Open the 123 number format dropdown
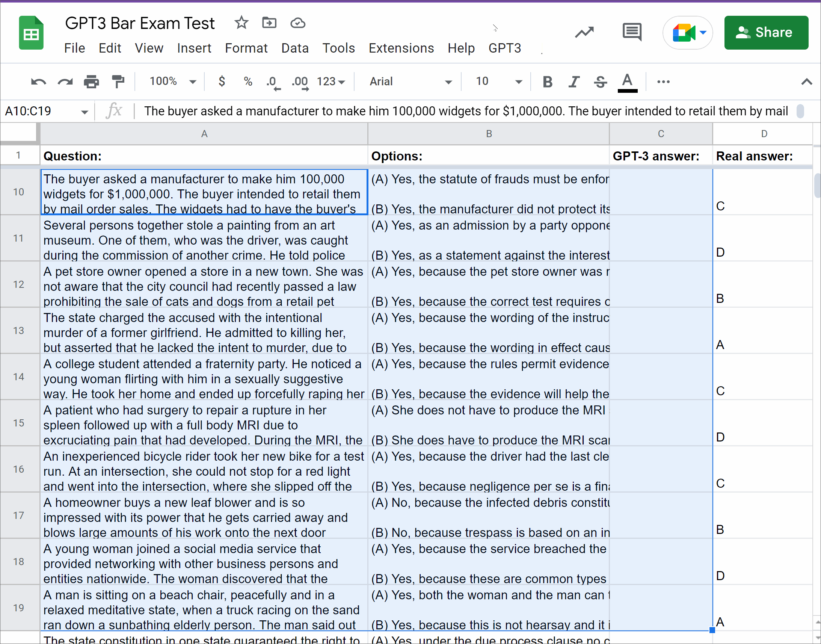The height and width of the screenshot is (644, 821). coord(331,82)
